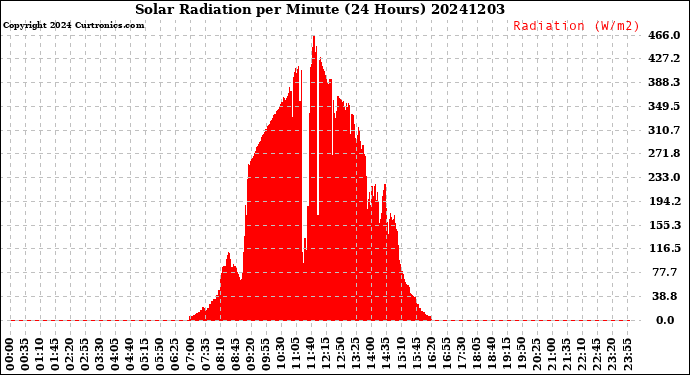This screenshot has width=690, height=375.
Task: Click the 22:45 time axis label
Action: [597, 354]
